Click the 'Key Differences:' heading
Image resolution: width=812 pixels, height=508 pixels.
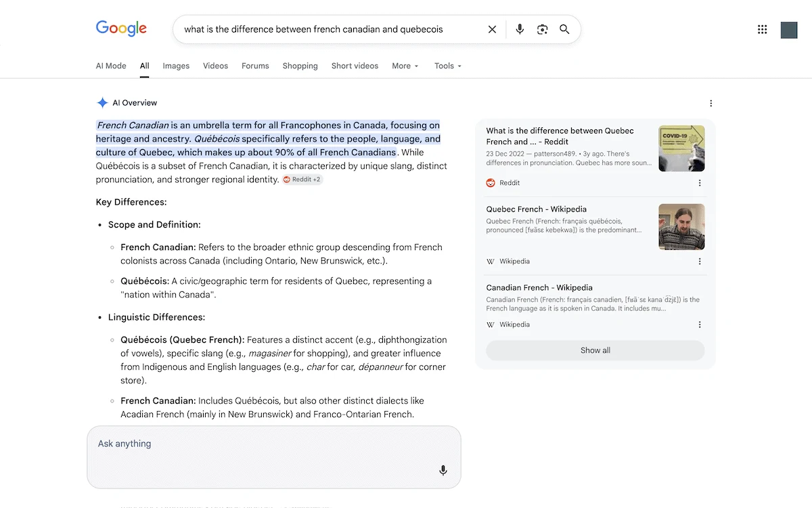click(x=131, y=202)
